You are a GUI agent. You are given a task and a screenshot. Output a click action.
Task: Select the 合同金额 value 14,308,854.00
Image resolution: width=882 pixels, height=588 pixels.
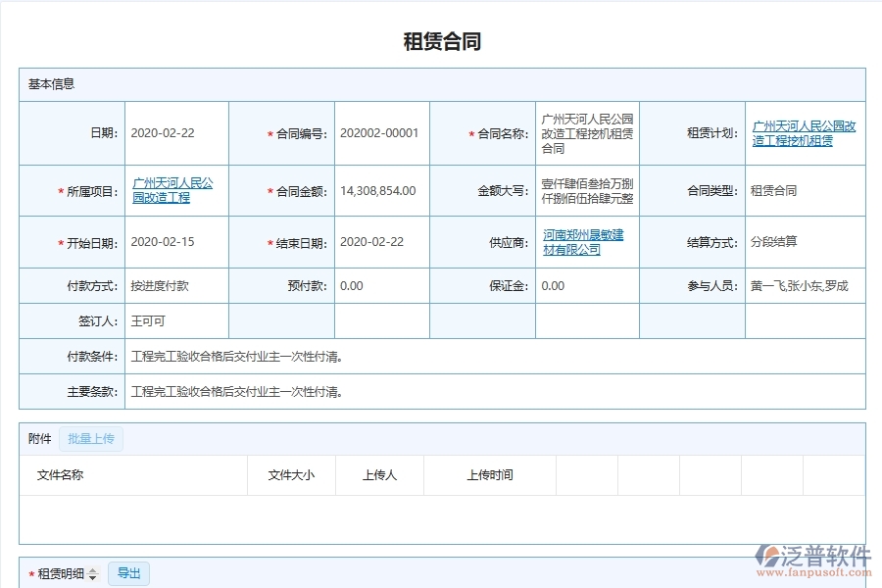(x=380, y=190)
